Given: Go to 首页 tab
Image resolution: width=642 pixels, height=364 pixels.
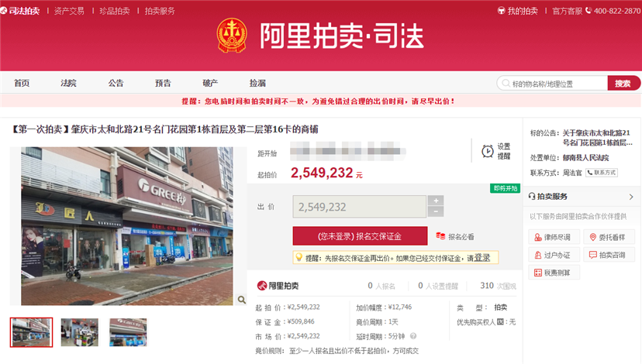Looking at the screenshot, I should (x=22, y=83).
